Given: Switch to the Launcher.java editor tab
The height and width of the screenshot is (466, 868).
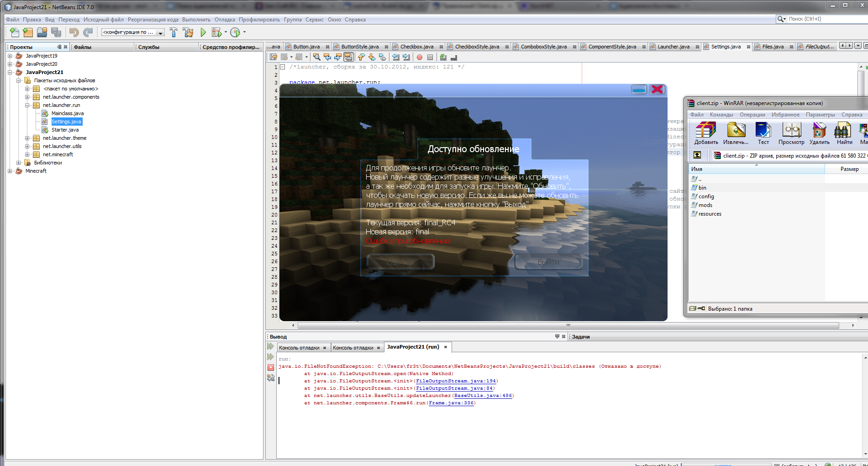Looking at the screenshot, I should tap(673, 47).
